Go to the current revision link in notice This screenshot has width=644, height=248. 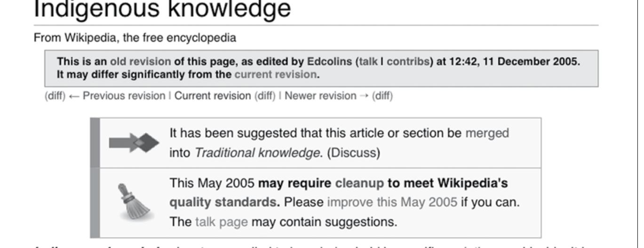pyautogui.click(x=275, y=74)
